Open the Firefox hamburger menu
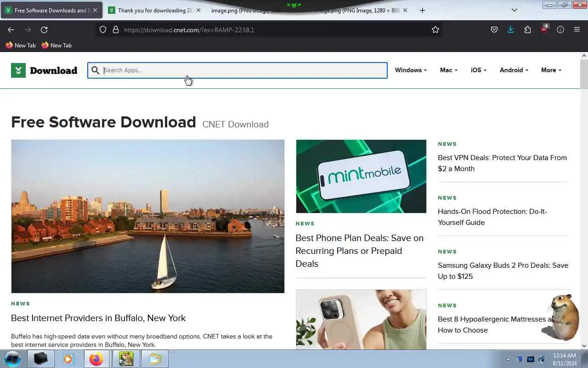This screenshot has width=588, height=368. (x=577, y=29)
